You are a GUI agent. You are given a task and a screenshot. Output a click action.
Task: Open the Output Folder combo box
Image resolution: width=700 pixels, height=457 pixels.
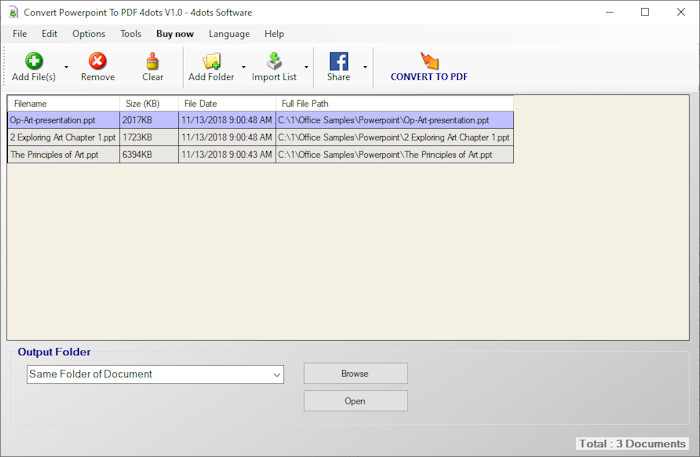click(155, 374)
